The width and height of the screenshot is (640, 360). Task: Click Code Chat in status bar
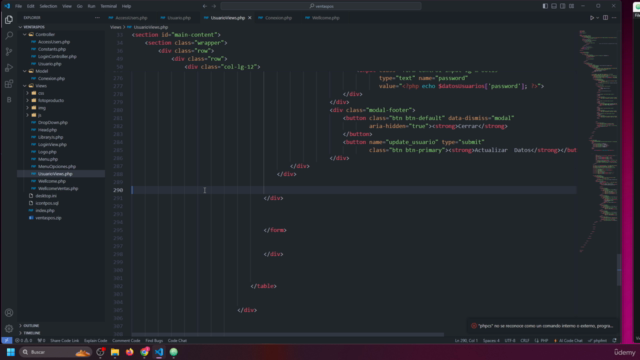pyautogui.click(x=177, y=340)
